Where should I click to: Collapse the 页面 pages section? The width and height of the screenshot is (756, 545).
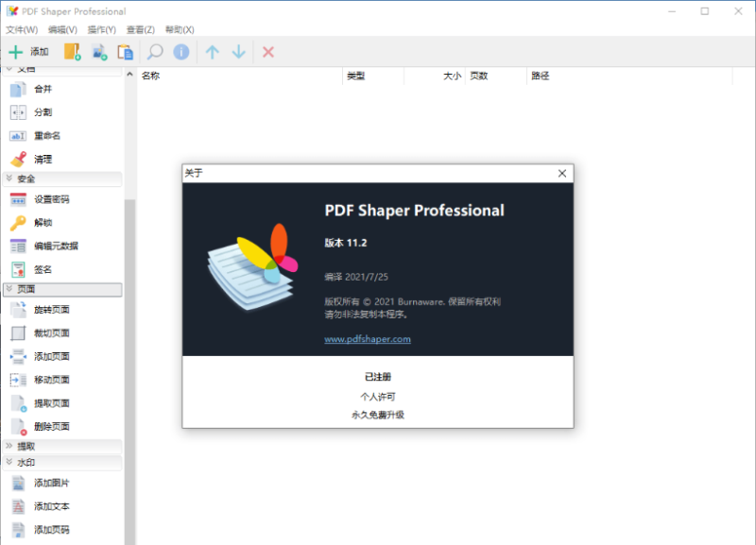pyautogui.click(x=62, y=289)
